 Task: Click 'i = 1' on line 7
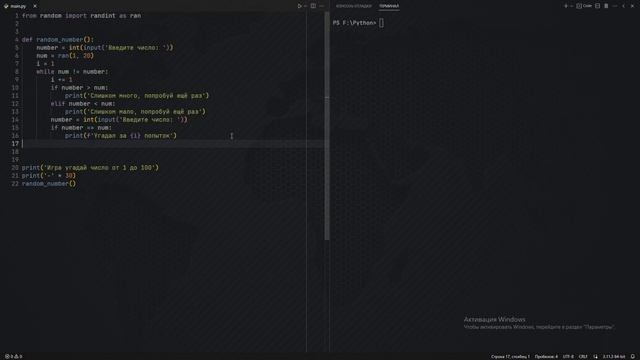[45, 64]
